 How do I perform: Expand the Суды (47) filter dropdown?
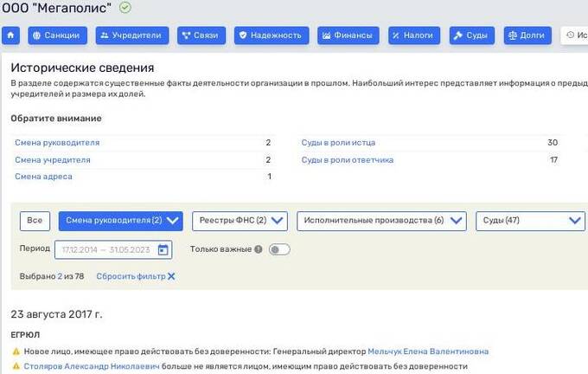pos(530,221)
